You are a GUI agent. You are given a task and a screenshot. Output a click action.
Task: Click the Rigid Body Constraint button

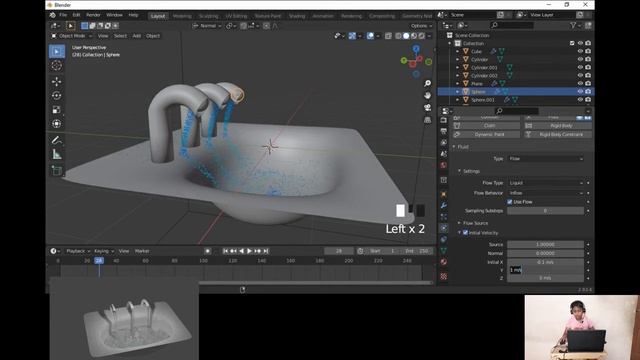click(x=558, y=134)
